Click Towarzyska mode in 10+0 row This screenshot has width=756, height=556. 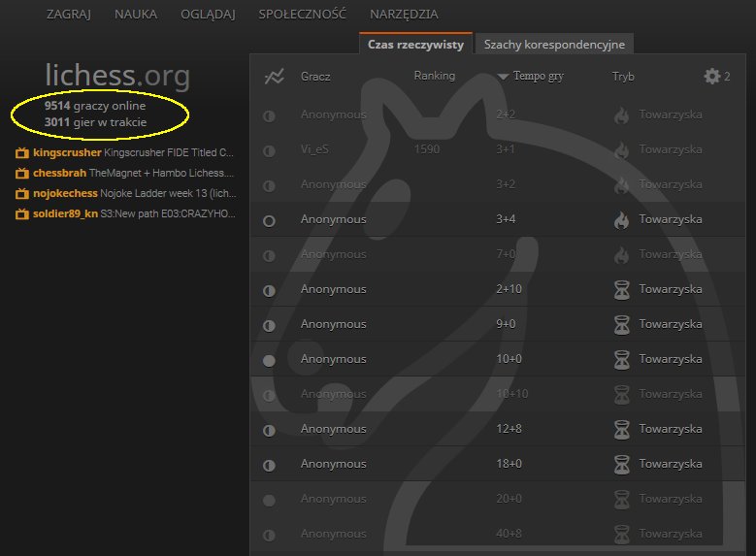click(x=671, y=359)
